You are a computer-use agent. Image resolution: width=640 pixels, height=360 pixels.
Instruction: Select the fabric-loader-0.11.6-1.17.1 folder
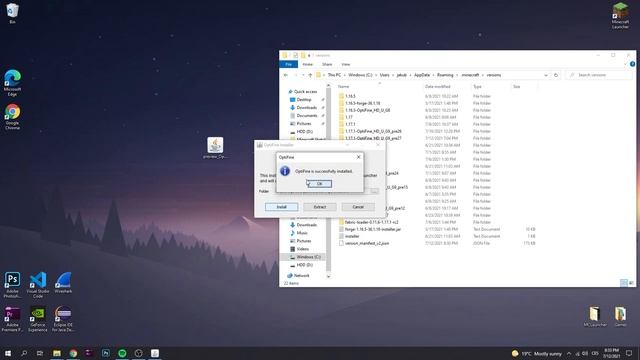(371, 222)
